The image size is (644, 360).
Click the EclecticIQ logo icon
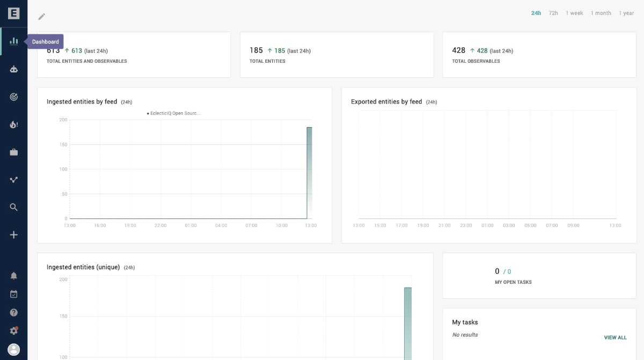(13, 13)
